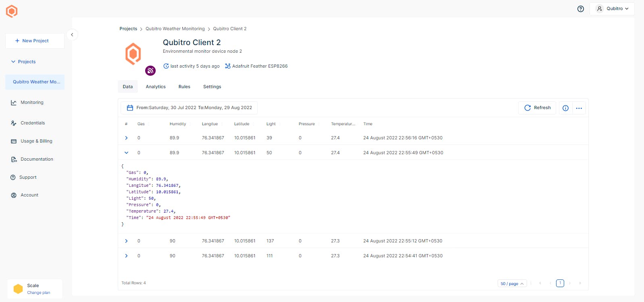Click the device avatar image
The width and height of the screenshot is (644, 302).
133,54
